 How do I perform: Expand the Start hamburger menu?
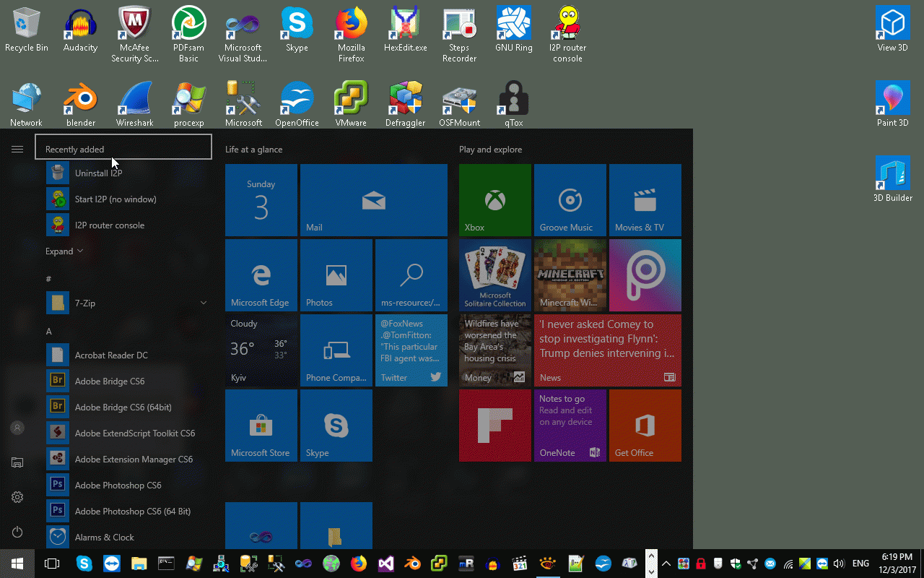coord(17,150)
